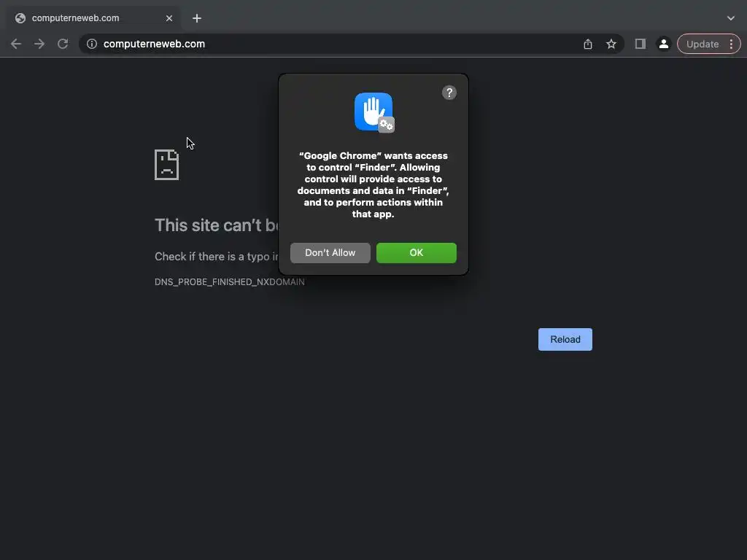
Task: Open a new tab with the plus icon
Action: coord(197,18)
